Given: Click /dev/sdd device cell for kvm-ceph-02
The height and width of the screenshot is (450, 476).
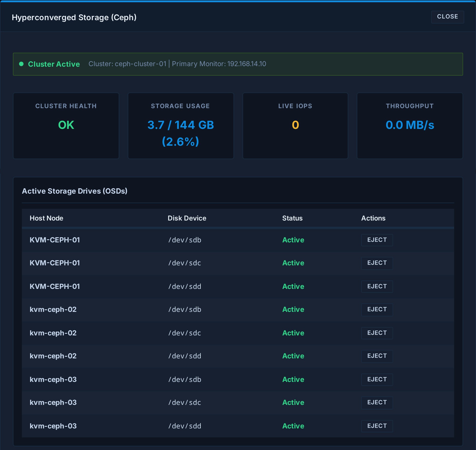Looking at the screenshot, I should (185, 356).
